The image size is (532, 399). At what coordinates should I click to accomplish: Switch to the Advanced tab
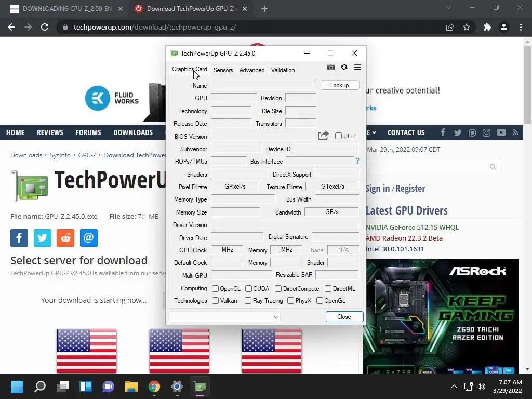(252, 70)
